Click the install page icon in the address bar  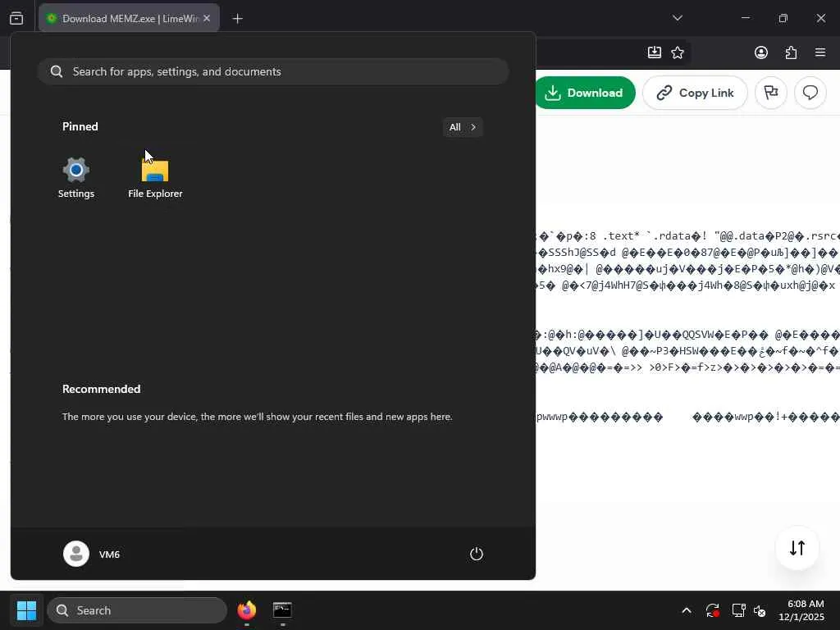654,52
